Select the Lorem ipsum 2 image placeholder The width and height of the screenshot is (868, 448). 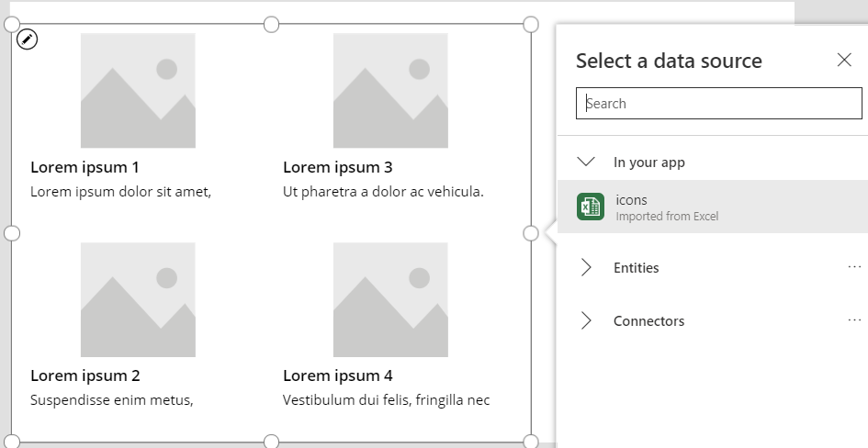click(138, 300)
